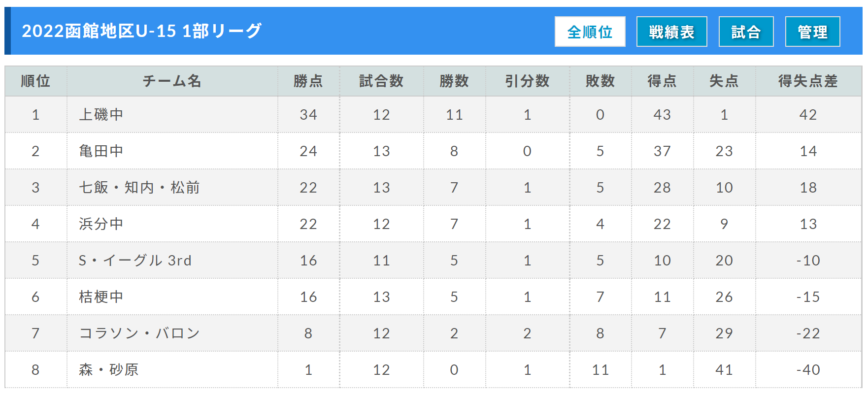Screen dimensions: 868x395
Task: Click the 試合数 column header
Action: (x=381, y=81)
